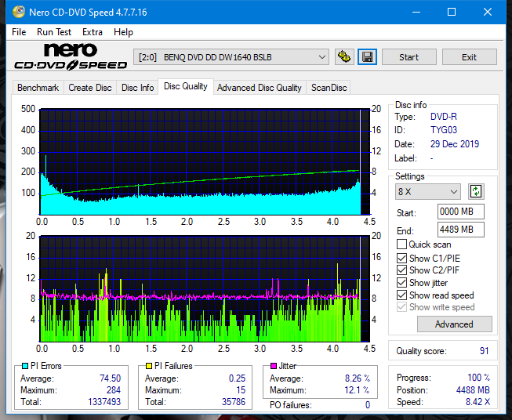Click the Quality score value 91
Screen dimensions: 512x420
click(485, 351)
